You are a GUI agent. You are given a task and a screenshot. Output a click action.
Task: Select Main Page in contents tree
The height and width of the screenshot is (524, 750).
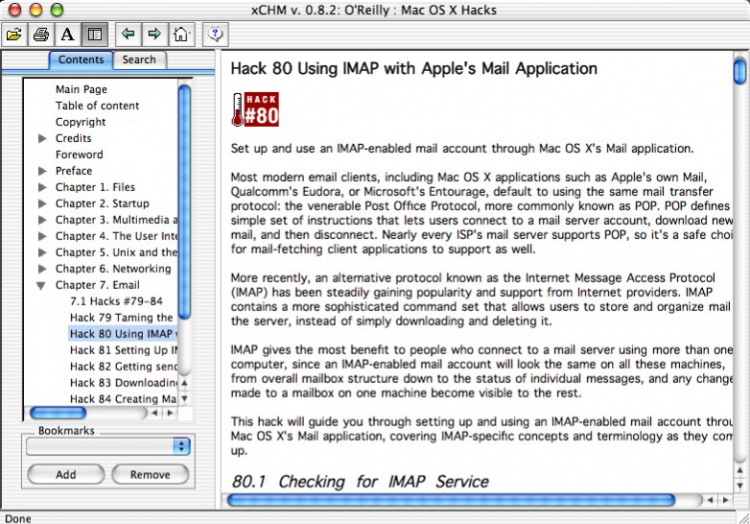pyautogui.click(x=81, y=89)
